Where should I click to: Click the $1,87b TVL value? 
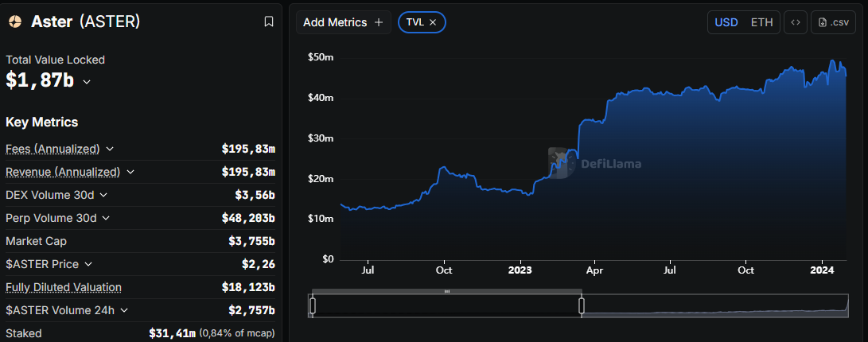(x=40, y=81)
